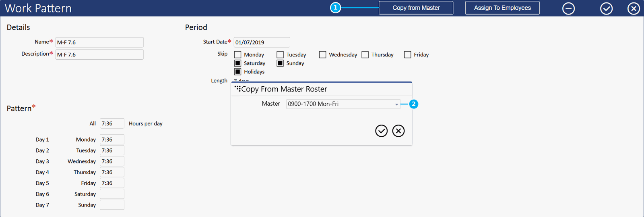
Task: Click Name input field
Action: coord(99,42)
